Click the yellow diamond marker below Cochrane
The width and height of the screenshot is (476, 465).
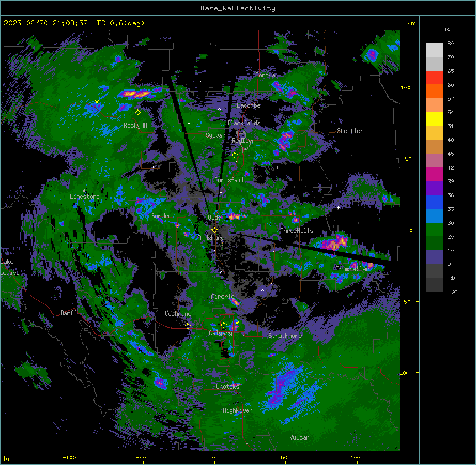point(188,326)
